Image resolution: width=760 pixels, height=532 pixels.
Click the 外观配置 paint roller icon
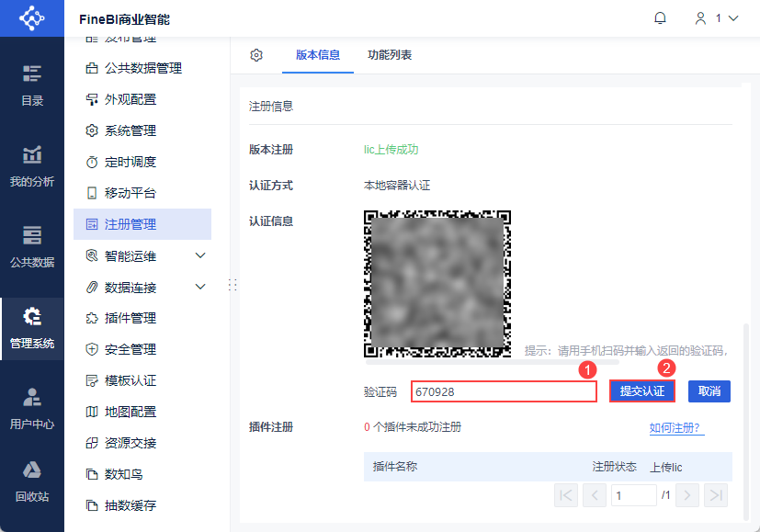92,99
